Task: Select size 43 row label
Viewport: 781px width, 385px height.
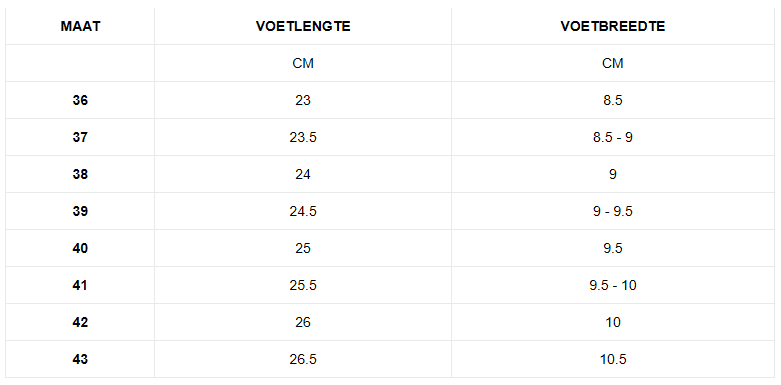Action: (80, 359)
